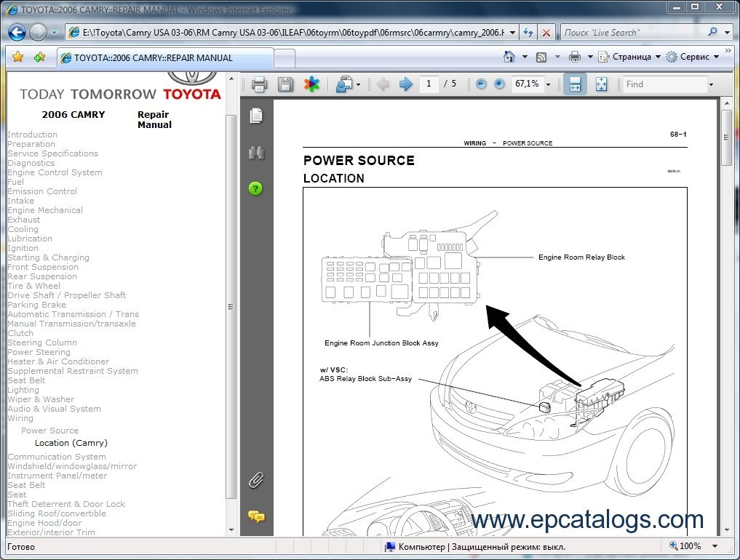Screen dimensions: 740x560
Task: Click the Diagnostics section link
Action: click(31, 163)
